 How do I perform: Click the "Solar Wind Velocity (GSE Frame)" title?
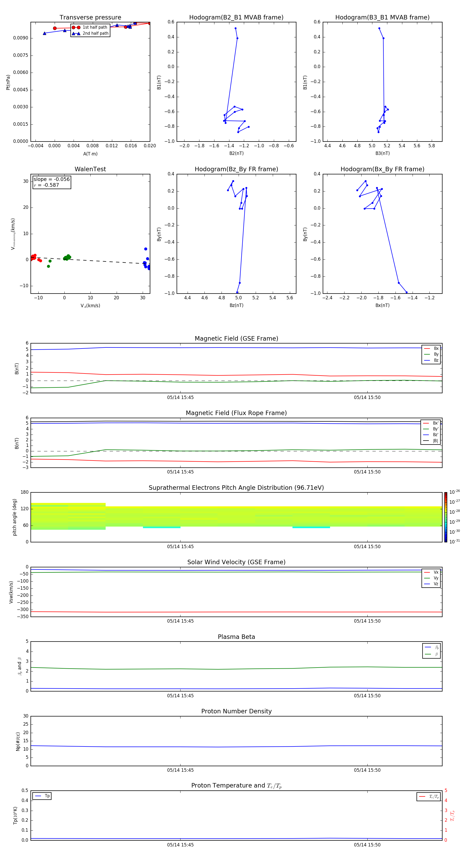click(x=236, y=562)
